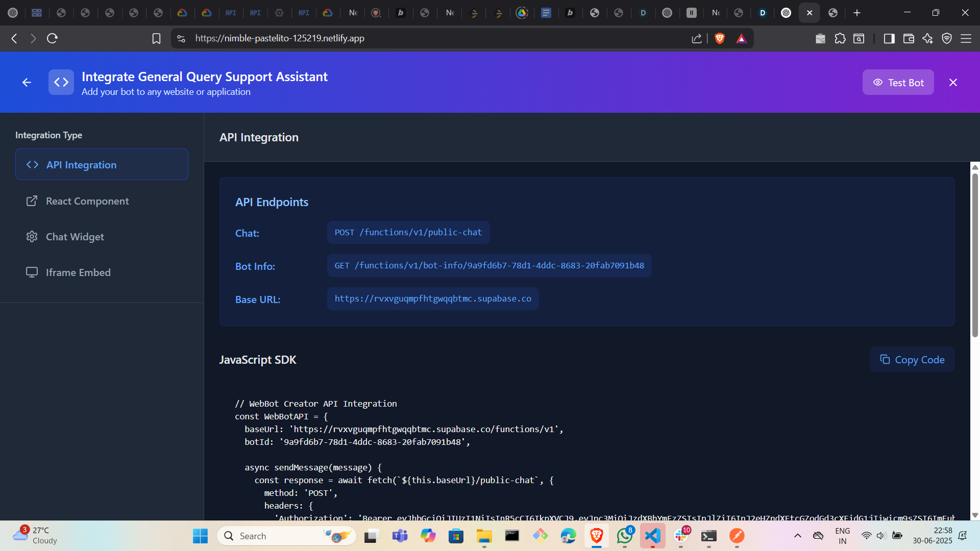Click the back arrow in the header

click(27, 83)
